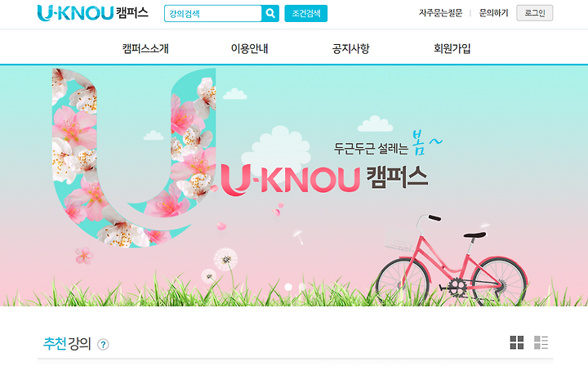This screenshot has height=375, width=588.
Task: Click the 로그인 button
Action: point(535,13)
